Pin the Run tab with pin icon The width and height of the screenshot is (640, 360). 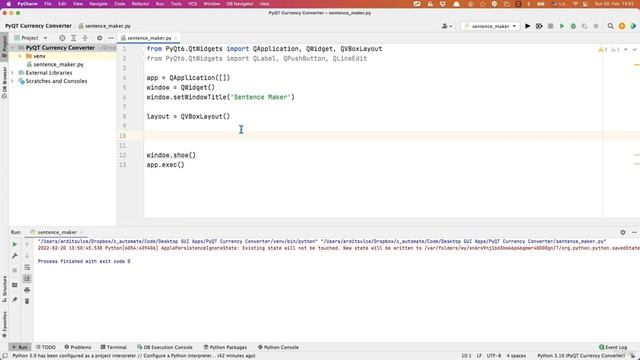pyautogui.click(x=15, y=300)
